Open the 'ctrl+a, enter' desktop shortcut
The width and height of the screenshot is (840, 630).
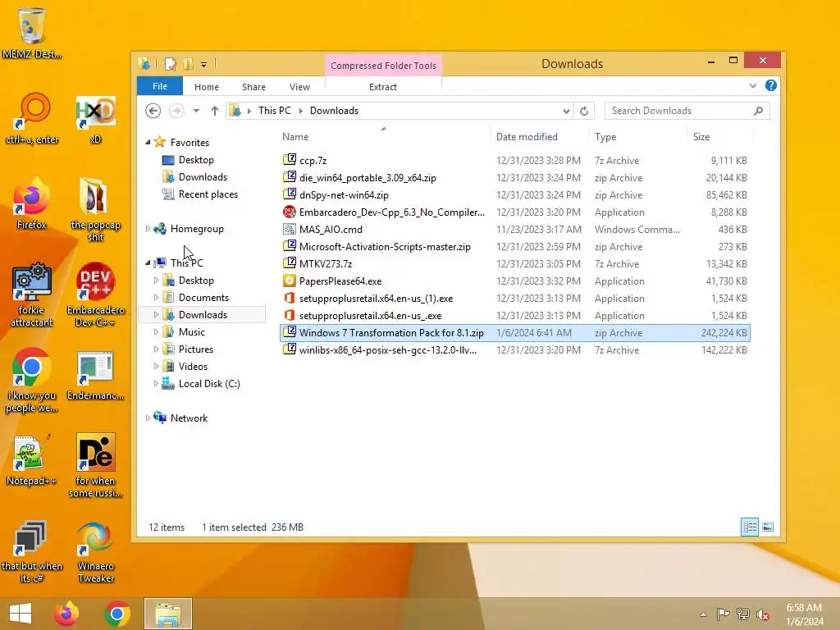[x=32, y=120]
